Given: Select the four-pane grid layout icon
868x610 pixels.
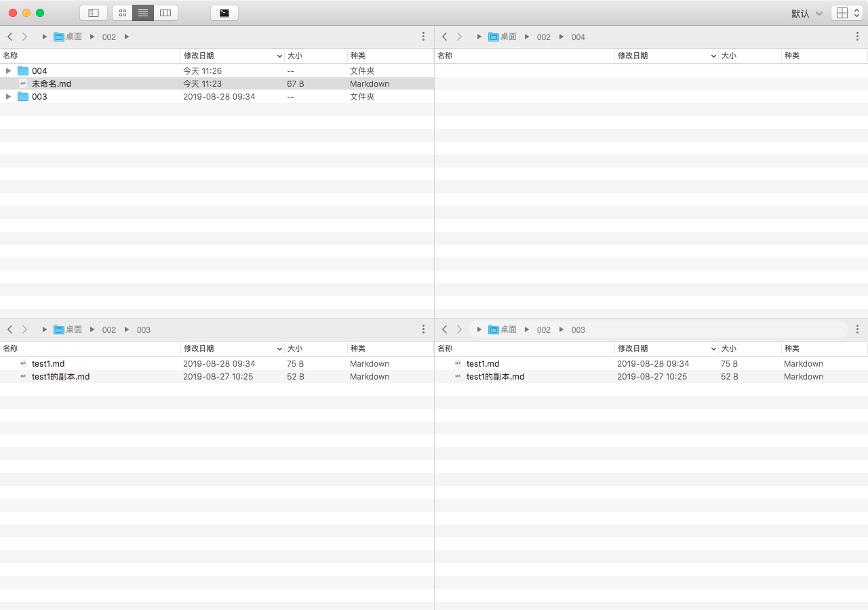Looking at the screenshot, I should coord(841,12).
